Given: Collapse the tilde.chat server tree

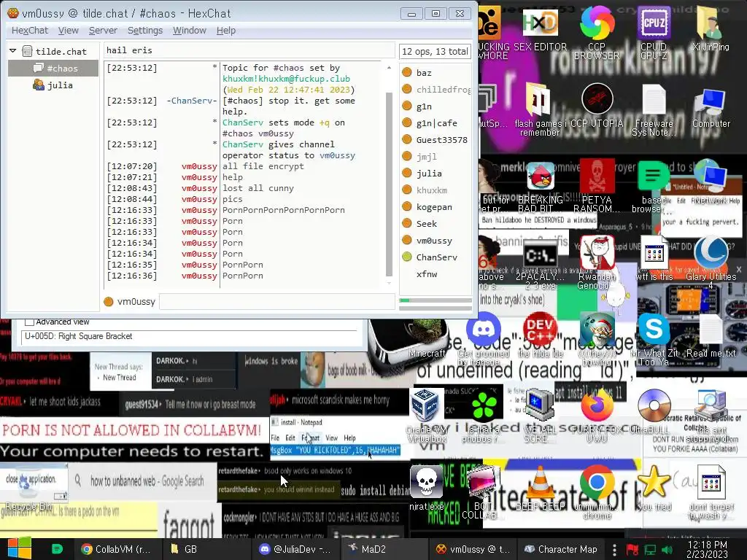Looking at the screenshot, I should point(13,50).
